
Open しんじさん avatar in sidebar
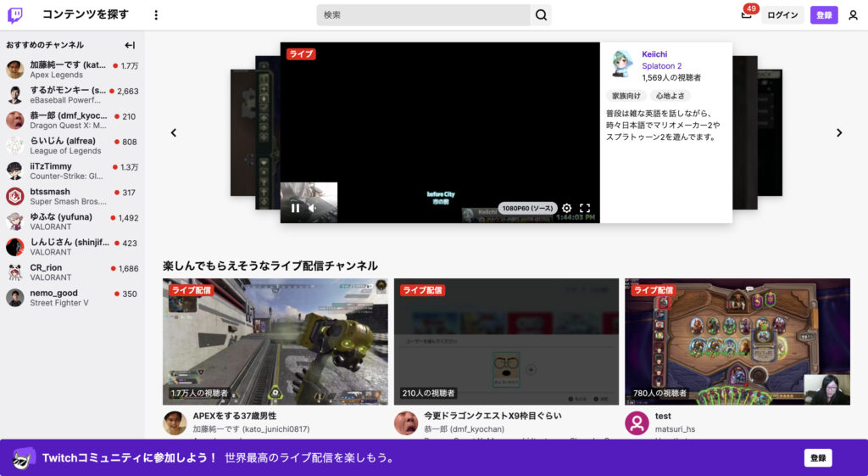click(15, 247)
